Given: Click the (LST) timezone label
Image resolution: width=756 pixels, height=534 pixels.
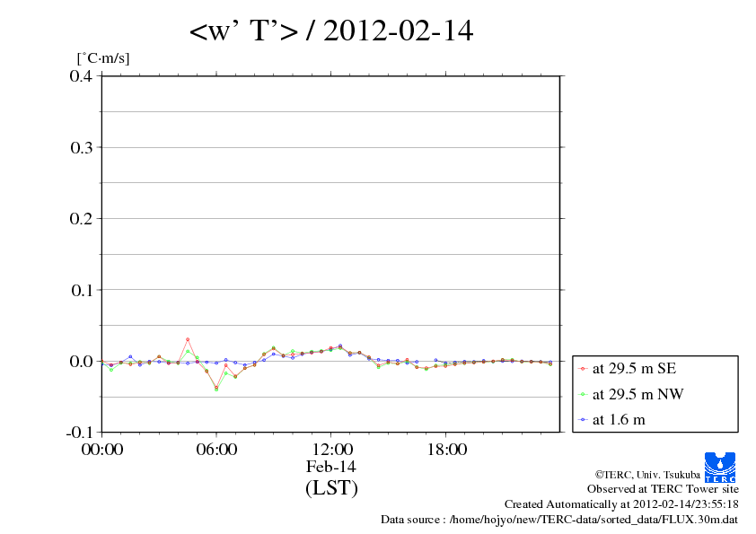Looking at the screenshot, I should tap(331, 487).
